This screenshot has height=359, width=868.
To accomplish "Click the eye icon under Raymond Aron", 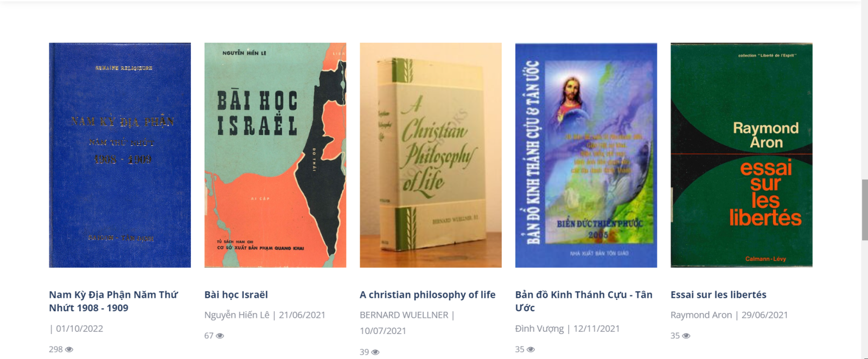I will 686,336.
